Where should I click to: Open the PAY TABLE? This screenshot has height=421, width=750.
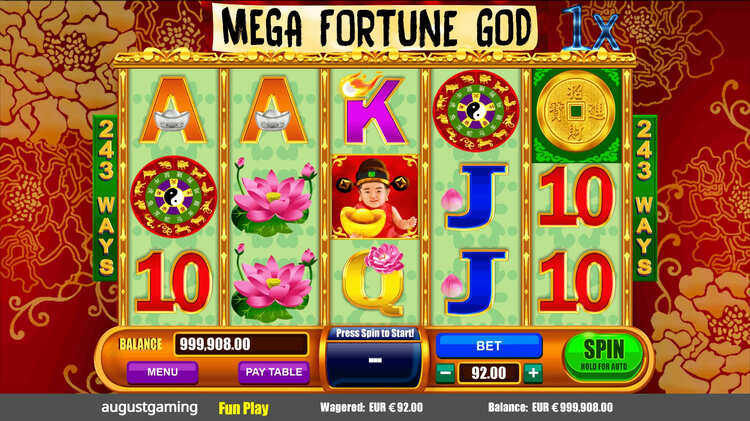coord(274,372)
